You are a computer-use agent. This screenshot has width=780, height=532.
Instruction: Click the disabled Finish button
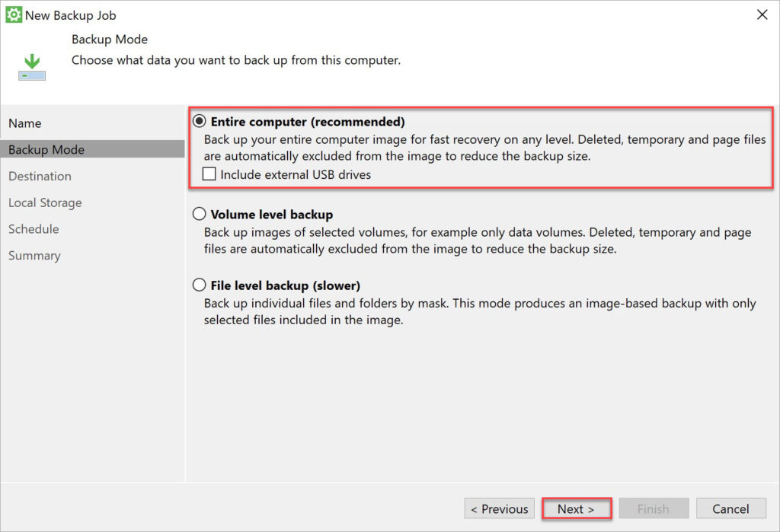point(654,508)
